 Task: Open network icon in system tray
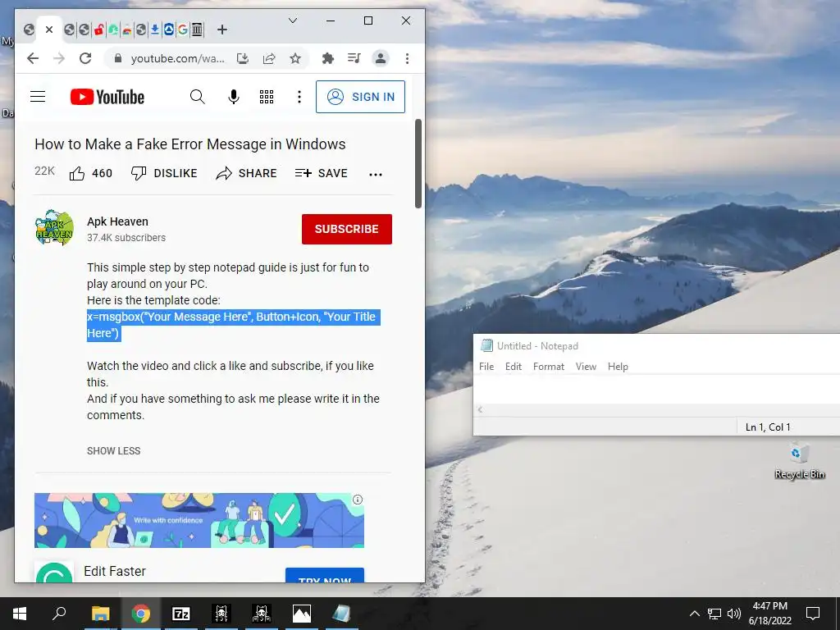point(714,614)
